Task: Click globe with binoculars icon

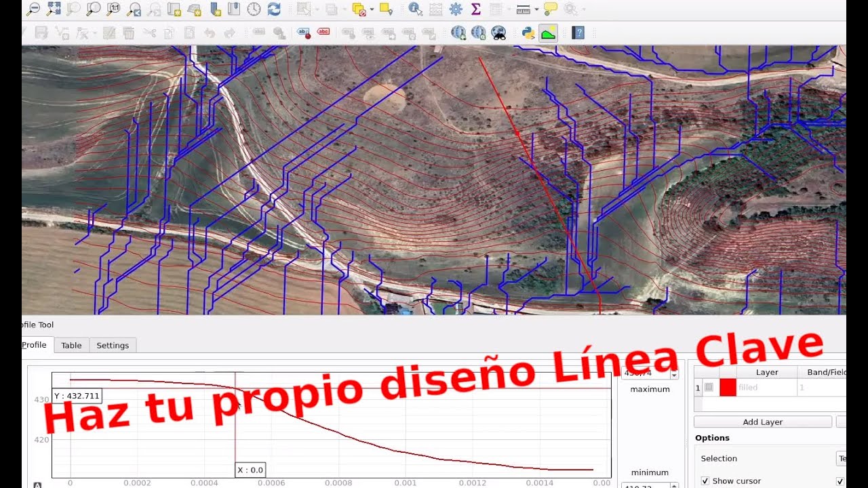Action: tap(498, 33)
